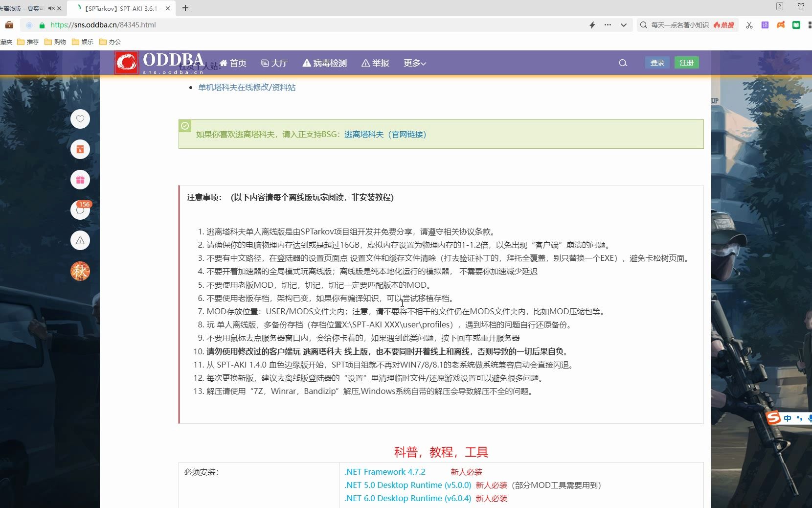Viewport: 812px width, 508px height.
Task: Open the 娱乐 bookmarks folder
Action: pyautogui.click(x=83, y=42)
